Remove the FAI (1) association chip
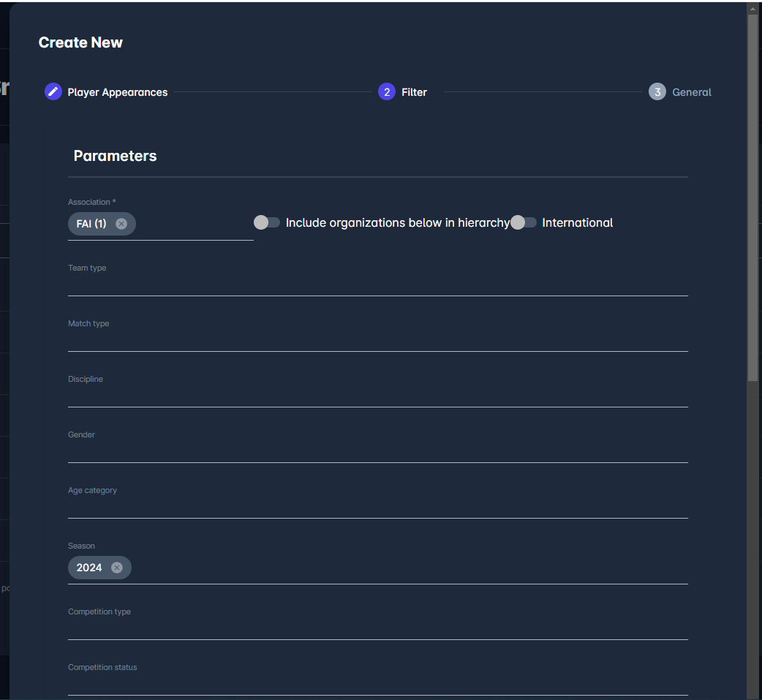Viewport: 762px width, 700px height. pos(121,224)
